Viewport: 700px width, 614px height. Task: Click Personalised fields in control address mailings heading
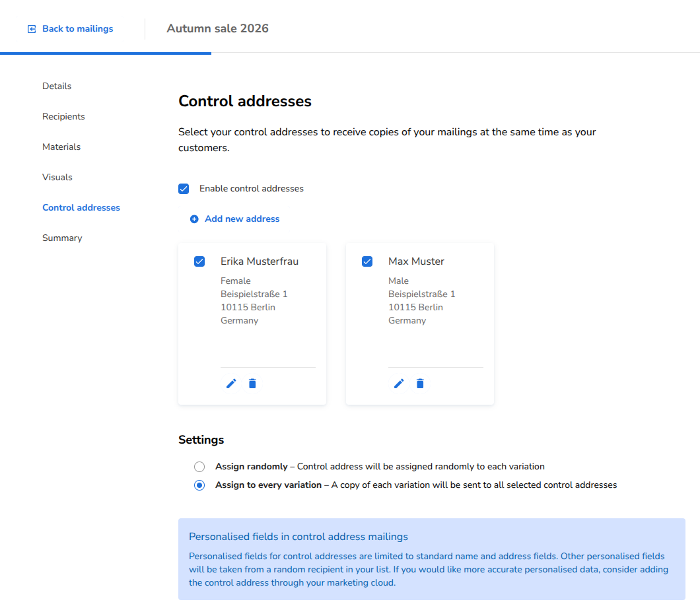[298, 537]
